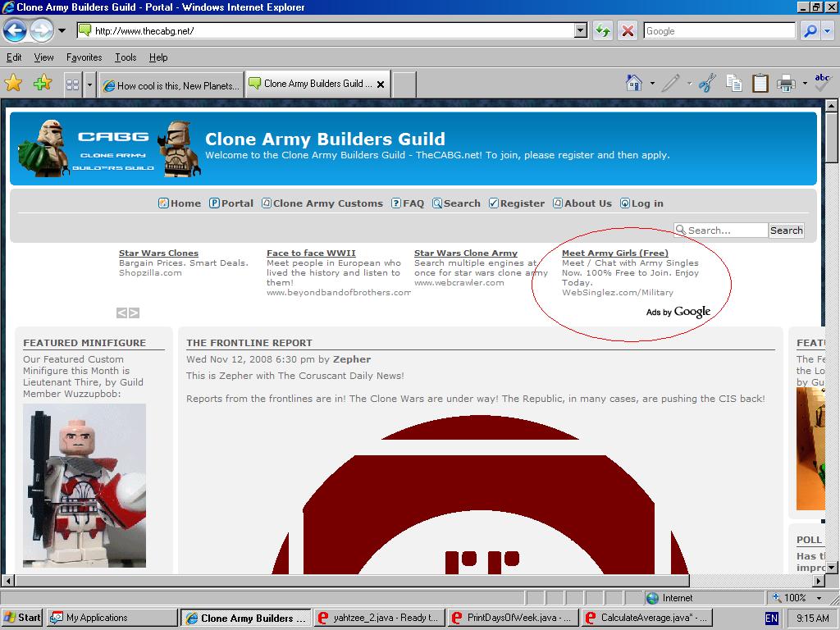
Task: Click the forum Search button
Action: coord(787,231)
